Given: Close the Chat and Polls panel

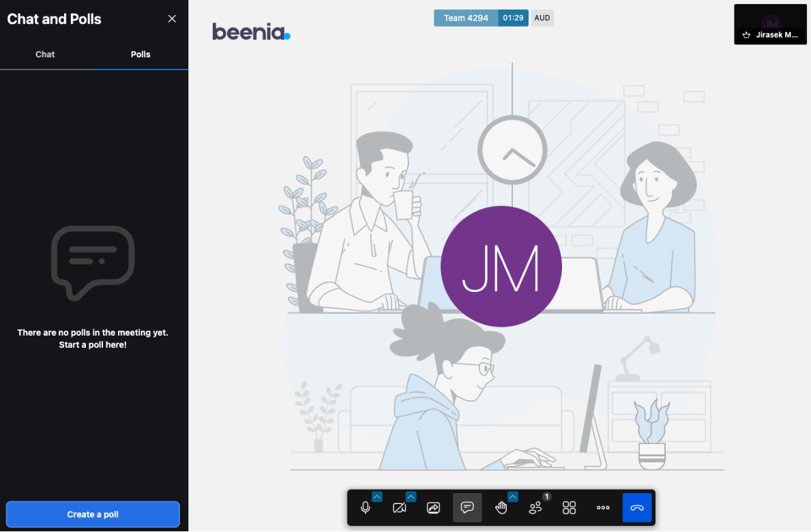Looking at the screenshot, I should [172, 19].
